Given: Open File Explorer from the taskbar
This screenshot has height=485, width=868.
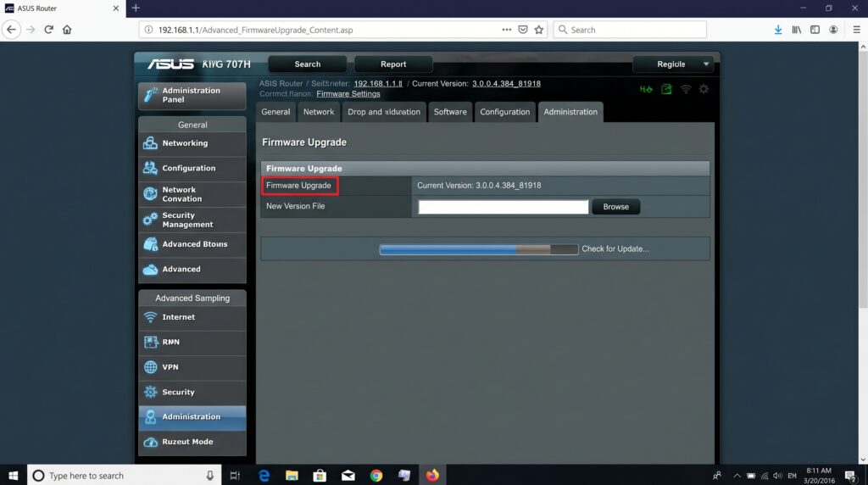Looking at the screenshot, I should pyautogui.click(x=292, y=476).
